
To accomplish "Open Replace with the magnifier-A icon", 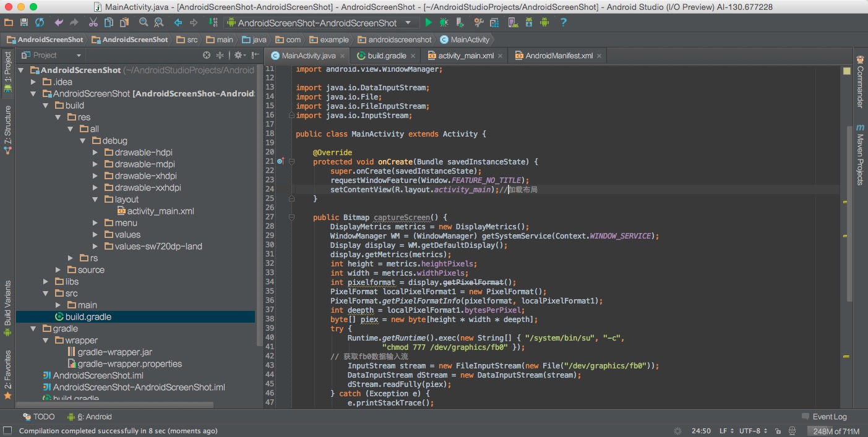I will coord(159,22).
